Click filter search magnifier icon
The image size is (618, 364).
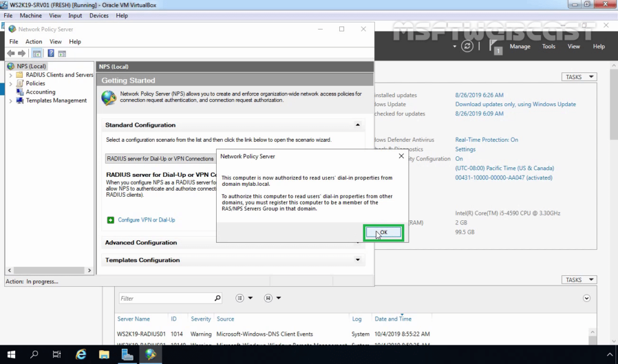(217, 298)
